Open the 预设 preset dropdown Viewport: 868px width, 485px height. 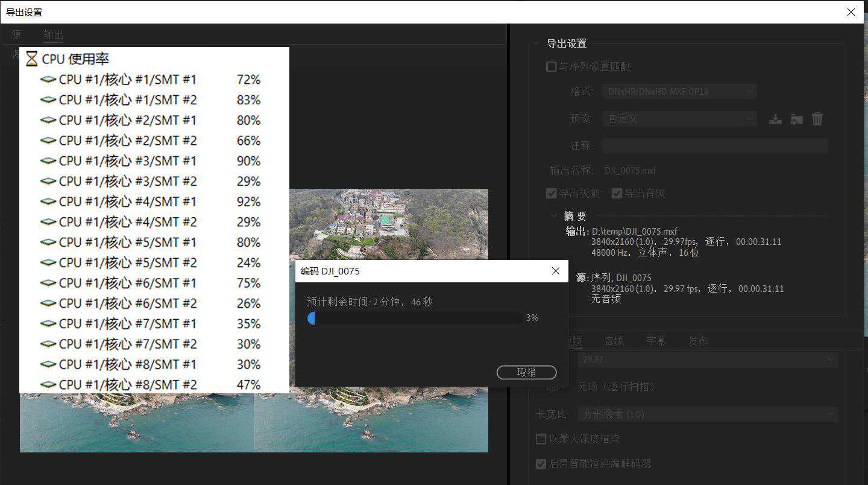tap(679, 119)
